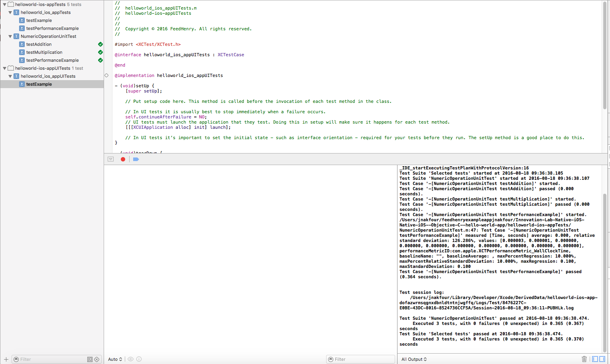Collapse the helloworld-ios-appUITests bundle

point(4,68)
